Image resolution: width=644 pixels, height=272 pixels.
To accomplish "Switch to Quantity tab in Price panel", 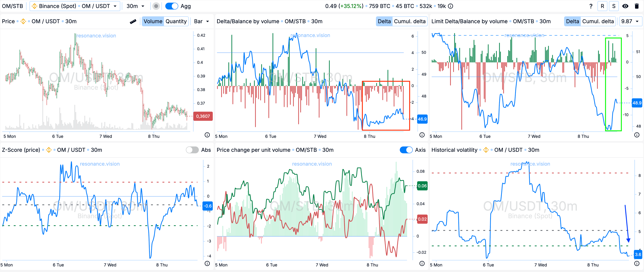I will coord(176,21).
